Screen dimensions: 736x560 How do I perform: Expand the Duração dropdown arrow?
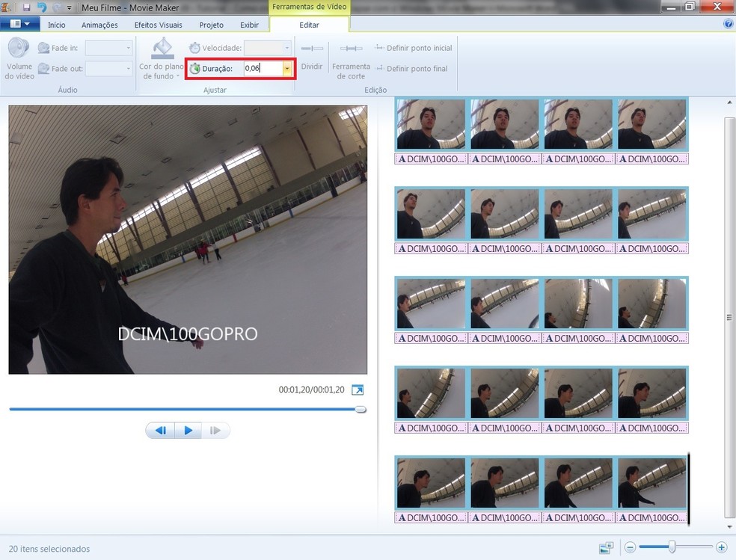286,69
